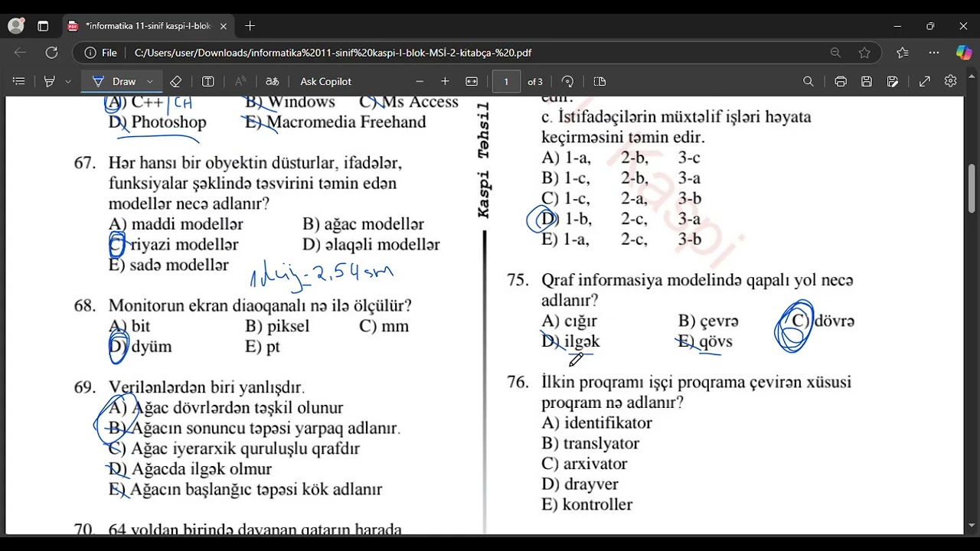Click answer text 'B) çevrə'

[708, 321]
